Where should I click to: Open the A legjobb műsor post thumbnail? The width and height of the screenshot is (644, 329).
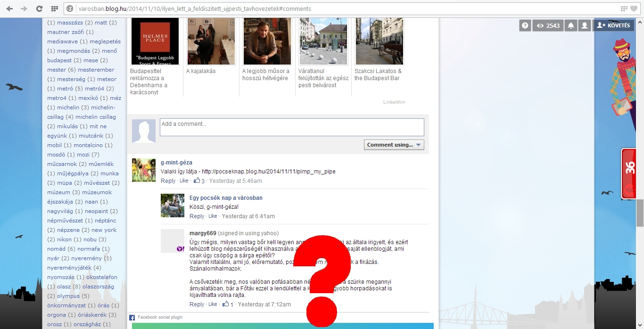click(x=267, y=41)
